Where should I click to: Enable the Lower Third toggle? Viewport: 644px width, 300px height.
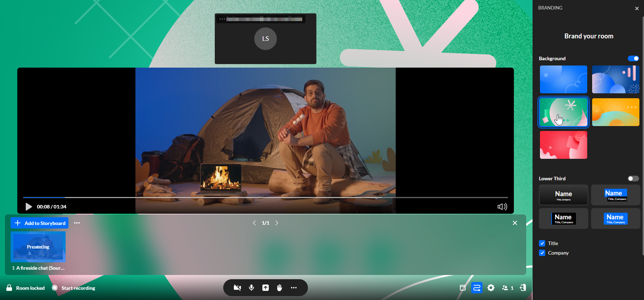pyautogui.click(x=633, y=179)
